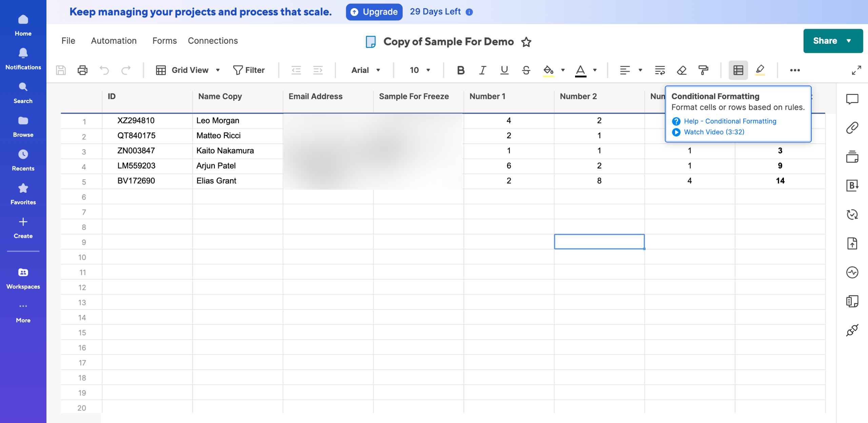Open Help - Conditional Formatting link
The image size is (868, 423).
730,121
